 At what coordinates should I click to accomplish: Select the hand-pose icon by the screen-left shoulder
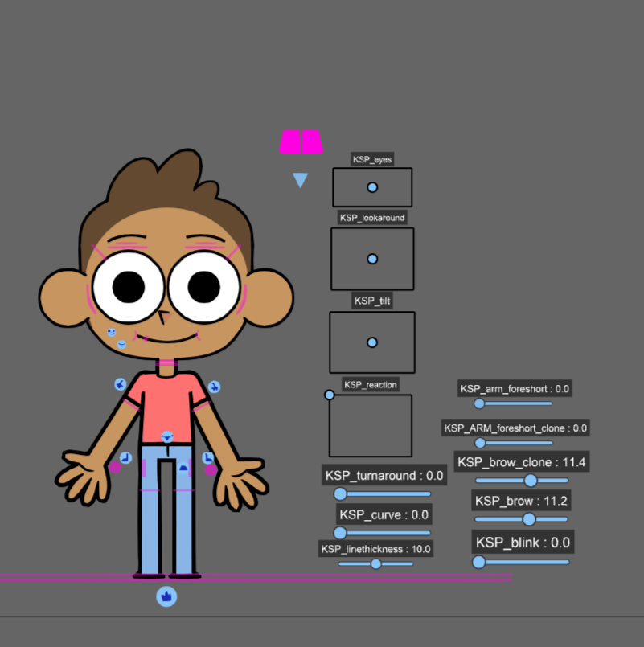(x=120, y=384)
